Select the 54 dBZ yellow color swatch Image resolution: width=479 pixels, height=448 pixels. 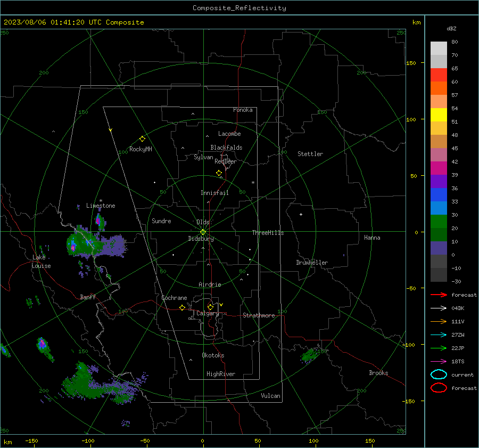(439, 115)
